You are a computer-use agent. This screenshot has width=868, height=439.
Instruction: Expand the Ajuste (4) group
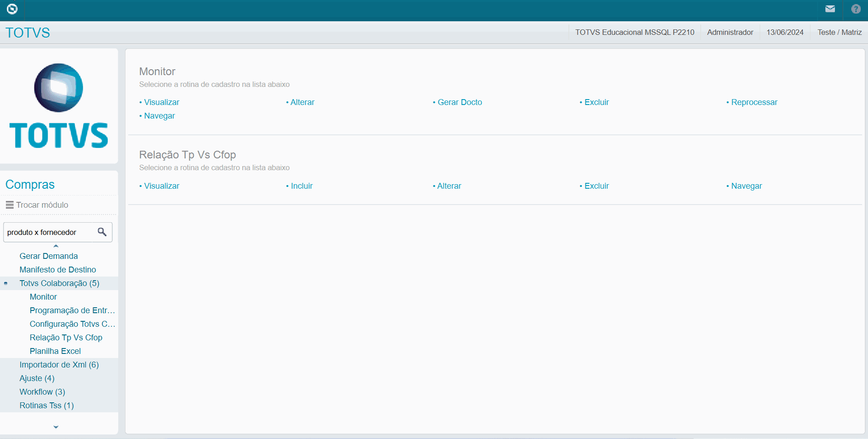[x=37, y=378]
